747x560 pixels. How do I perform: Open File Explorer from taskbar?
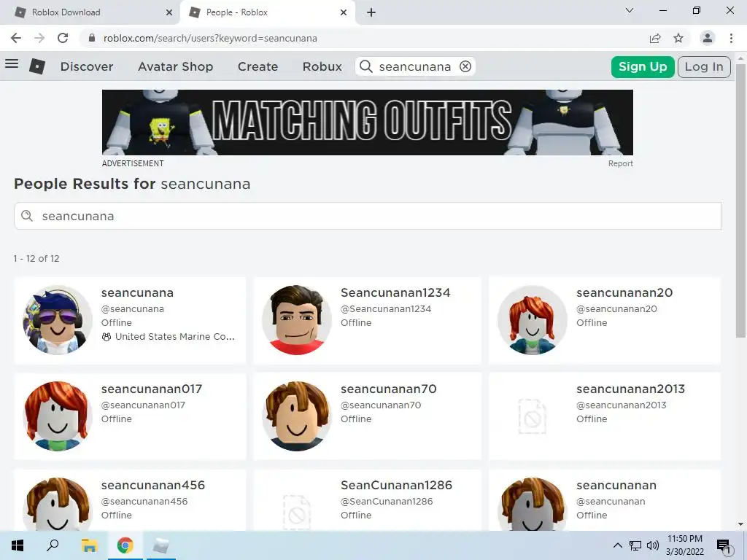(x=89, y=545)
